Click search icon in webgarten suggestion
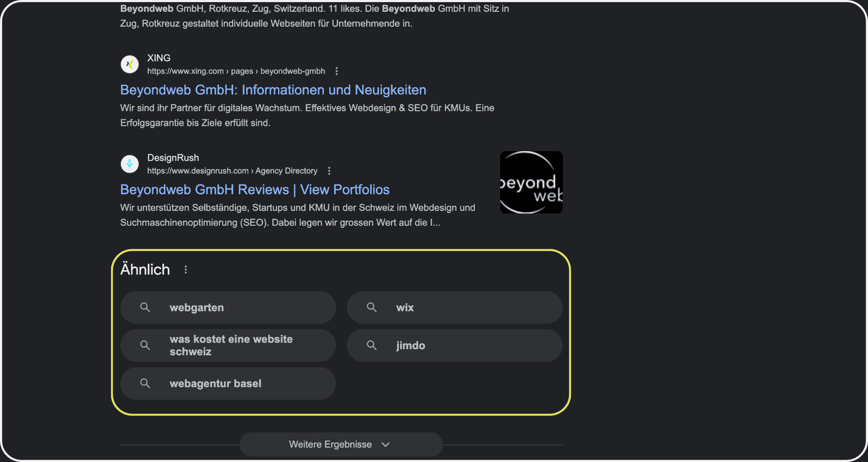This screenshot has height=462, width=868. 145,307
